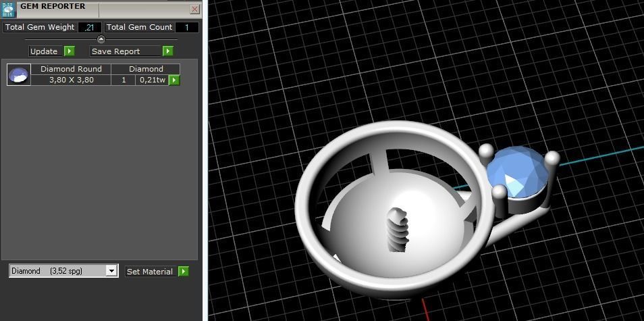Screen dimensions: 644x321
Task: Click the Diamond Round cell
Action: coord(71,69)
